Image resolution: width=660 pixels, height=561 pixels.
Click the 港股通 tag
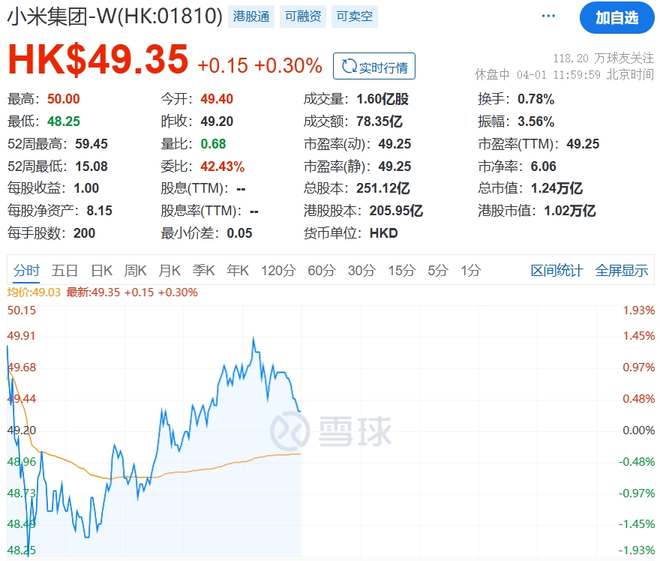click(250, 17)
